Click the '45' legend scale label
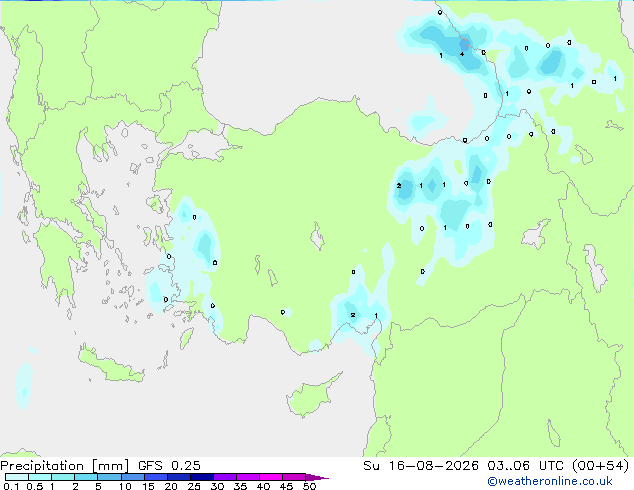This screenshot has height=490, width=634. coord(286,486)
